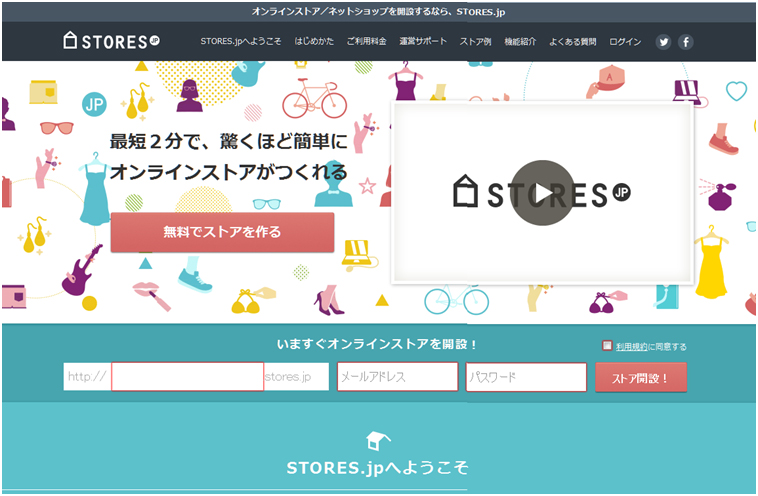
Task: Open よくある質問 menu item
Action: pos(572,42)
